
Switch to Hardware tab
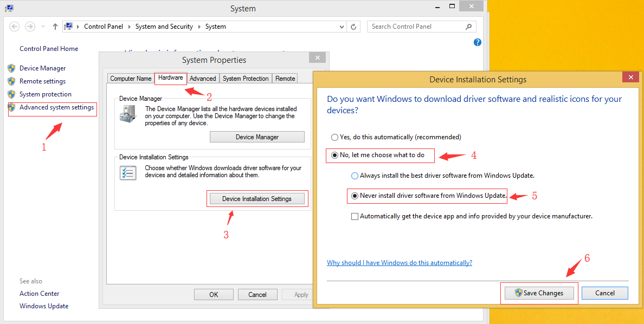click(170, 77)
